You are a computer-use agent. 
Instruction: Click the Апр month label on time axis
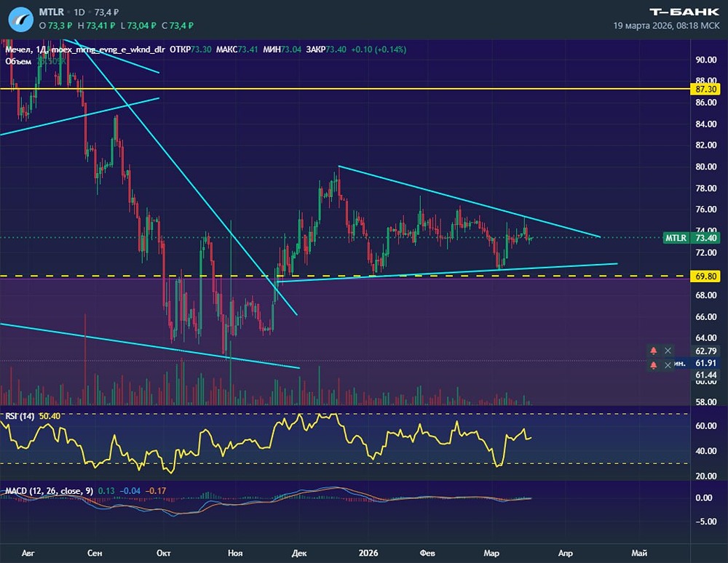click(565, 553)
